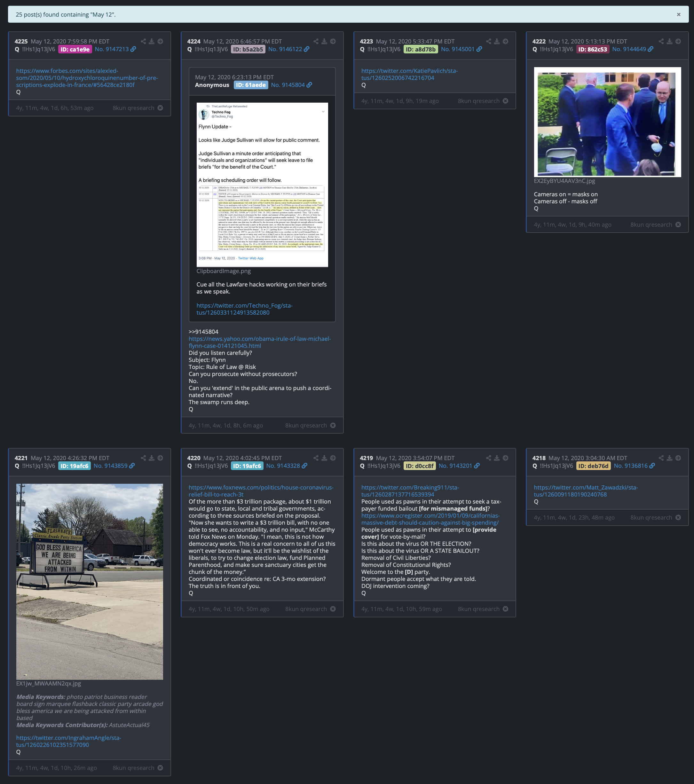
Task: Open the IngrahamAngle Twitter status link
Action: point(69,741)
